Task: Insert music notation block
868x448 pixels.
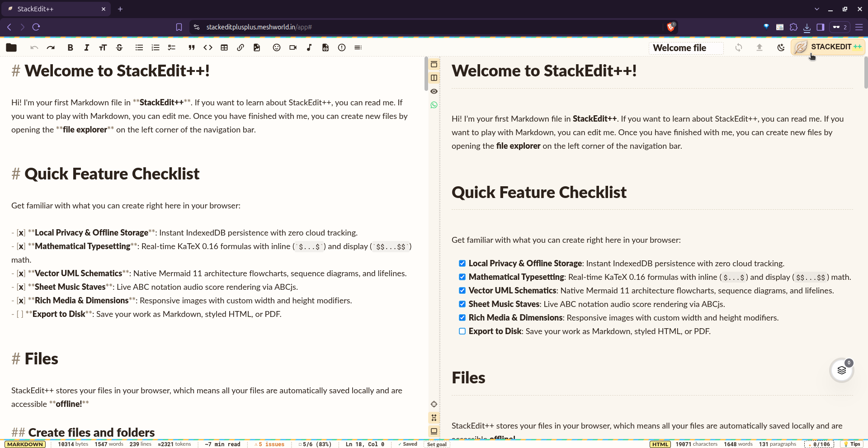Action: 309,47
